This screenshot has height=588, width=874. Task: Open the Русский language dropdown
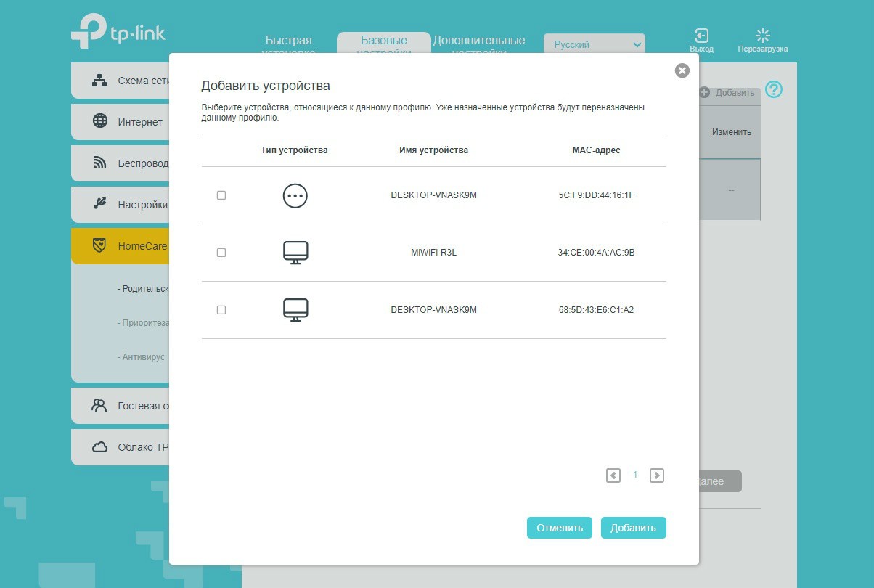(594, 44)
